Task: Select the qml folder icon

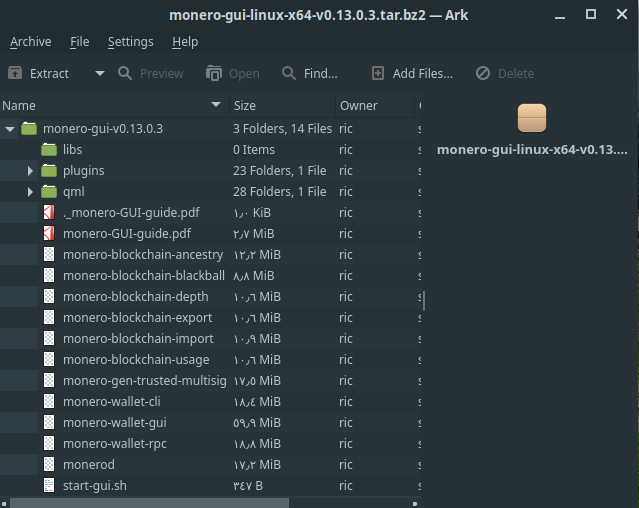Action: (x=49, y=191)
